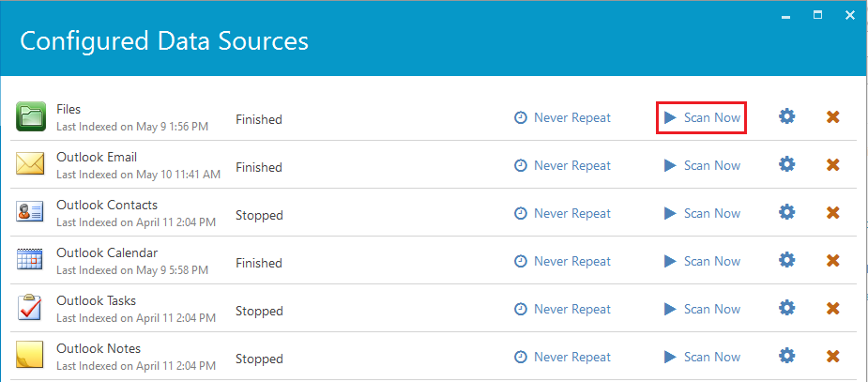Click the Outlook Email envelope icon
Screen dimensions: 868x382
(31, 164)
